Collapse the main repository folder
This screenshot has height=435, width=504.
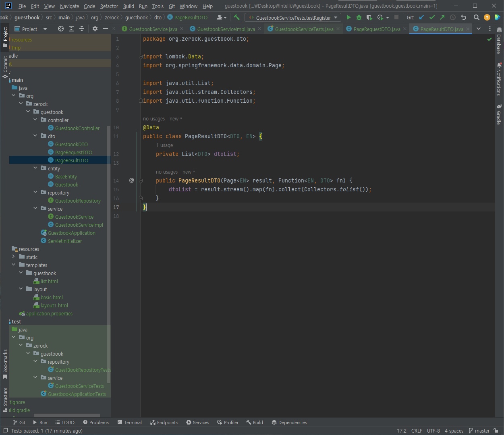[35, 192]
